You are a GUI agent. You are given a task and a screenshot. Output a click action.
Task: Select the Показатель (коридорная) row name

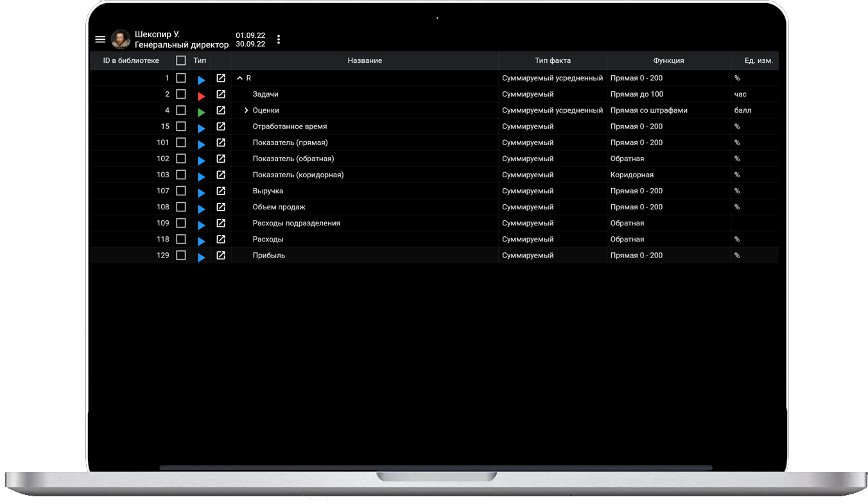click(298, 175)
